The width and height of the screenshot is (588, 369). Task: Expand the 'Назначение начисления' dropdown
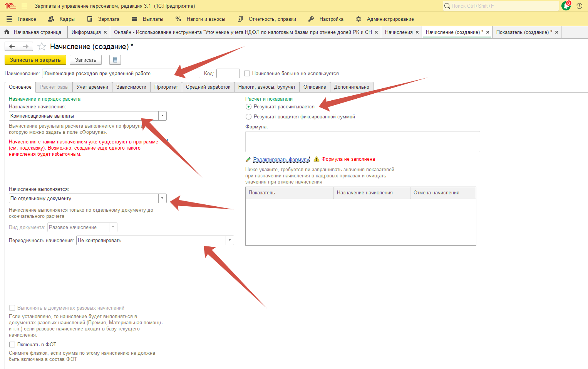pos(162,116)
